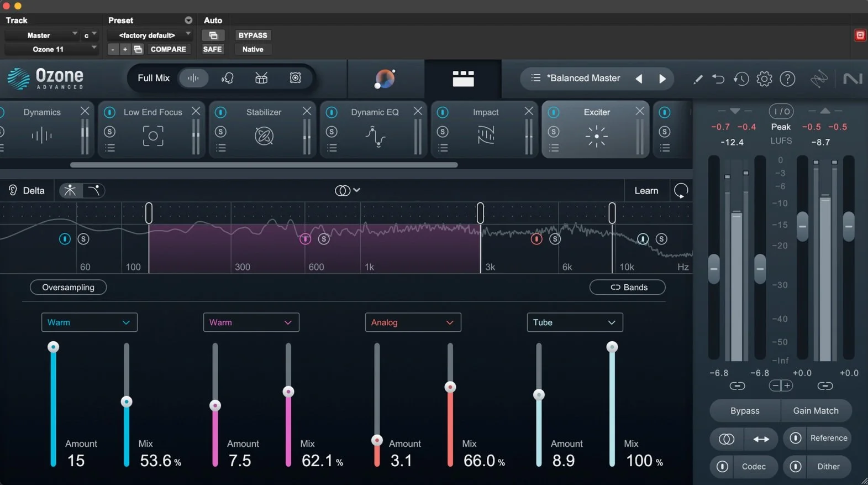
Task: Open band 2 Warm mode dropdown
Action: coord(251,322)
